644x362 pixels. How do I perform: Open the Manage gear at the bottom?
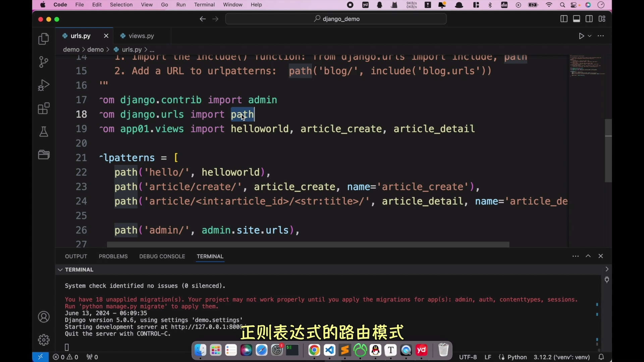(x=44, y=340)
